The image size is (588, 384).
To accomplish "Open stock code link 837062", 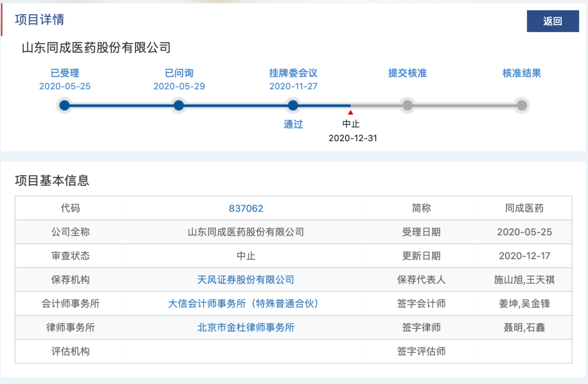I will pos(246,209).
